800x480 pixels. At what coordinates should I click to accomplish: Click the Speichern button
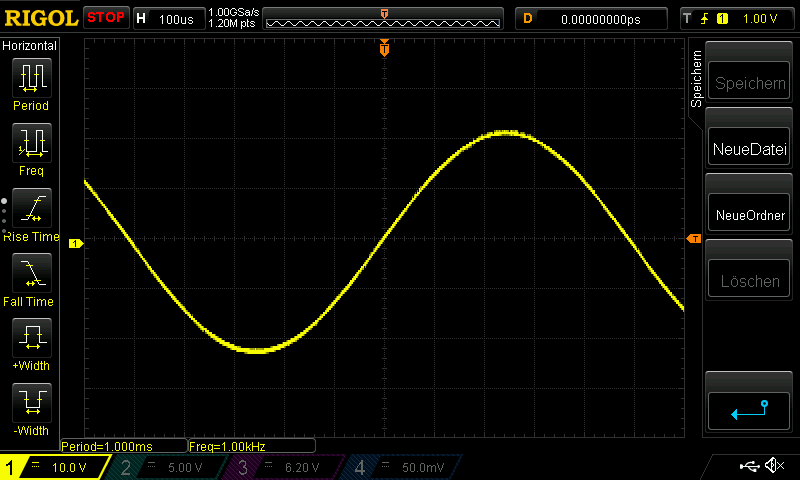(x=749, y=82)
